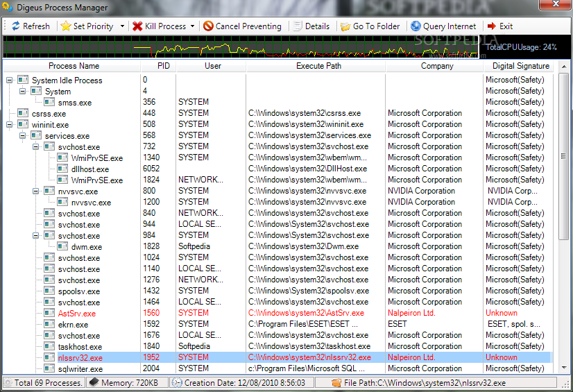The image size is (573, 392).
Task: Collapse svchost.exe PID 732 node
Action: pos(36,146)
